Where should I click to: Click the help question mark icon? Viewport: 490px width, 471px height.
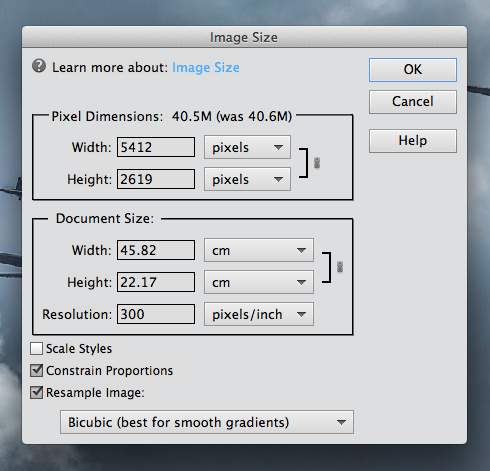coord(39,66)
